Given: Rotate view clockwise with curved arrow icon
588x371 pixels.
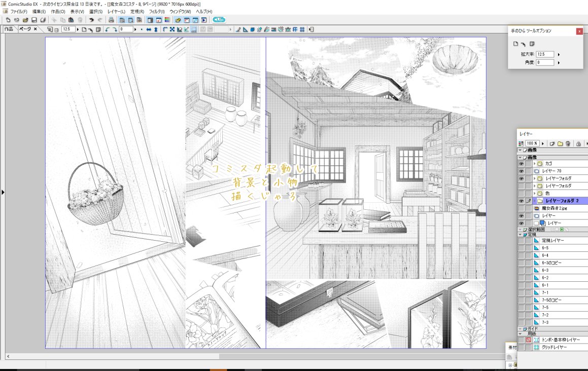Looking at the screenshot, I should point(115,29).
